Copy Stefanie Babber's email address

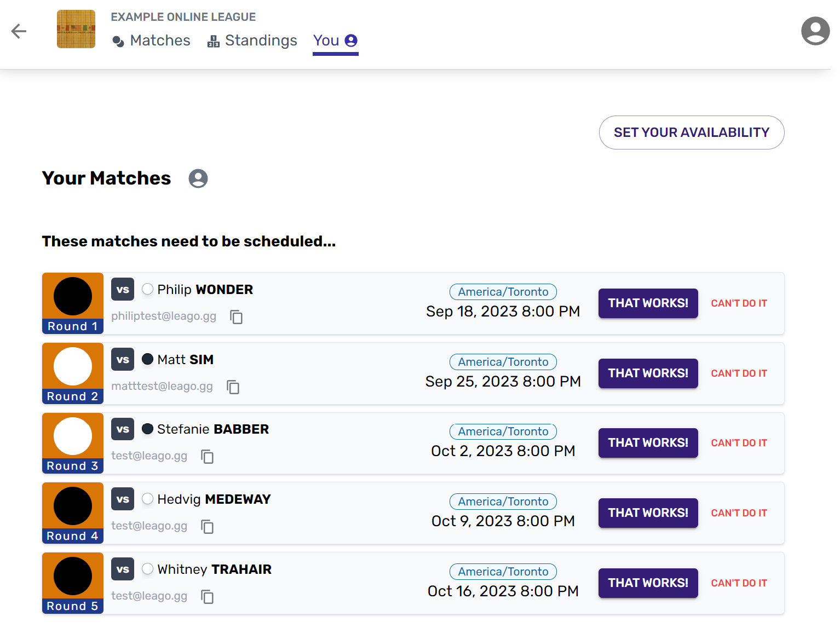click(x=207, y=457)
